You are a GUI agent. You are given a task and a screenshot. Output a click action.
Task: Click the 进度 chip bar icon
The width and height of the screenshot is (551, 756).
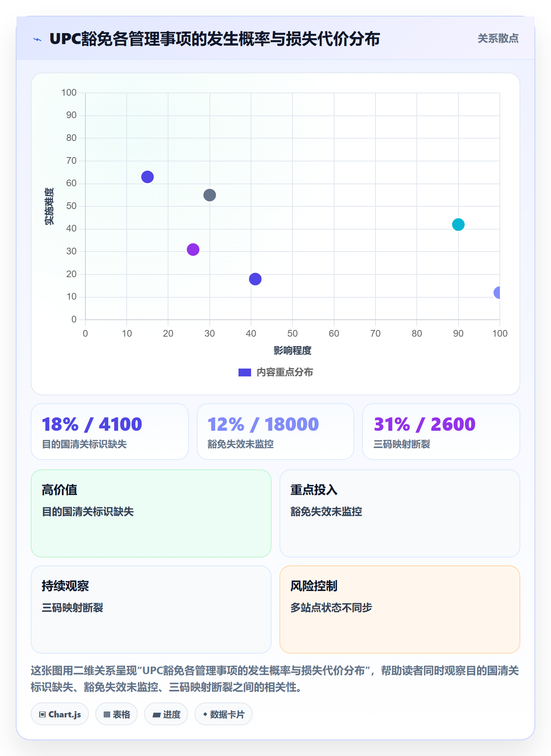tap(157, 715)
